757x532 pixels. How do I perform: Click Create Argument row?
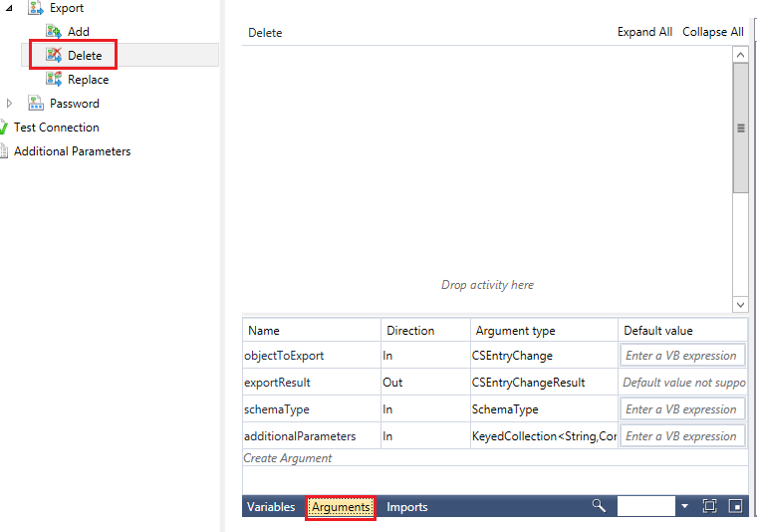tap(495, 457)
